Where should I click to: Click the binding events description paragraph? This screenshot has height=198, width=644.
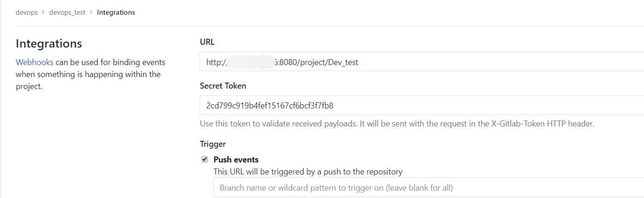pyautogui.click(x=90, y=74)
